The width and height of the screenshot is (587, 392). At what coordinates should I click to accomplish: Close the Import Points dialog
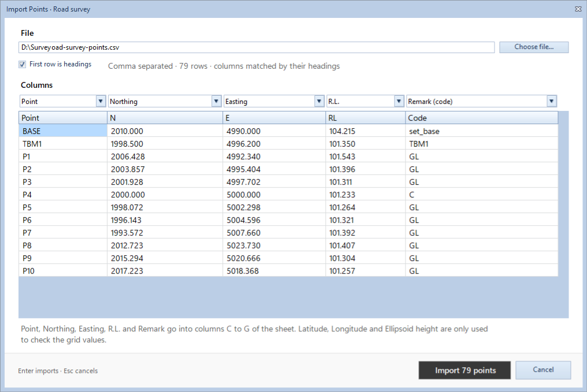tap(578, 9)
